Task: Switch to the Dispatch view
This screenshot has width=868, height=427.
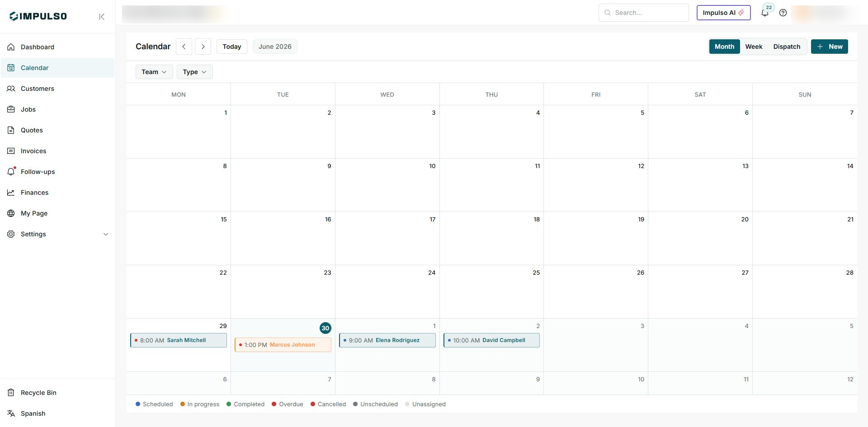Action: [787, 47]
